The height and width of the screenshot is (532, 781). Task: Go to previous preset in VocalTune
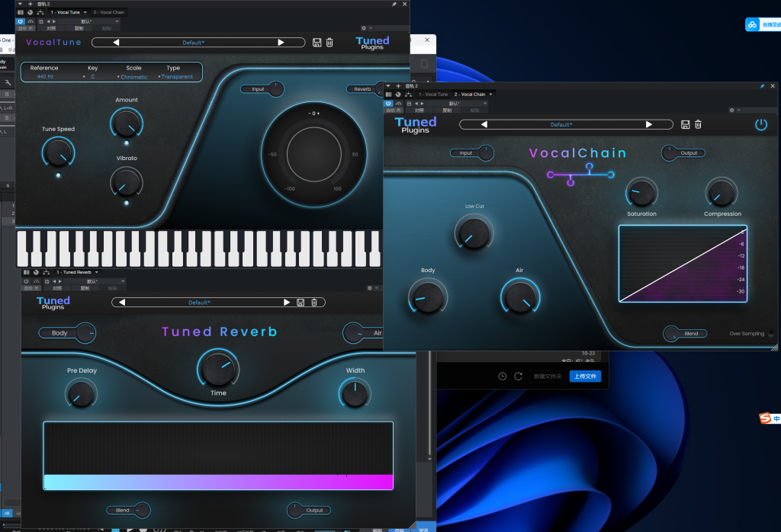tap(116, 43)
